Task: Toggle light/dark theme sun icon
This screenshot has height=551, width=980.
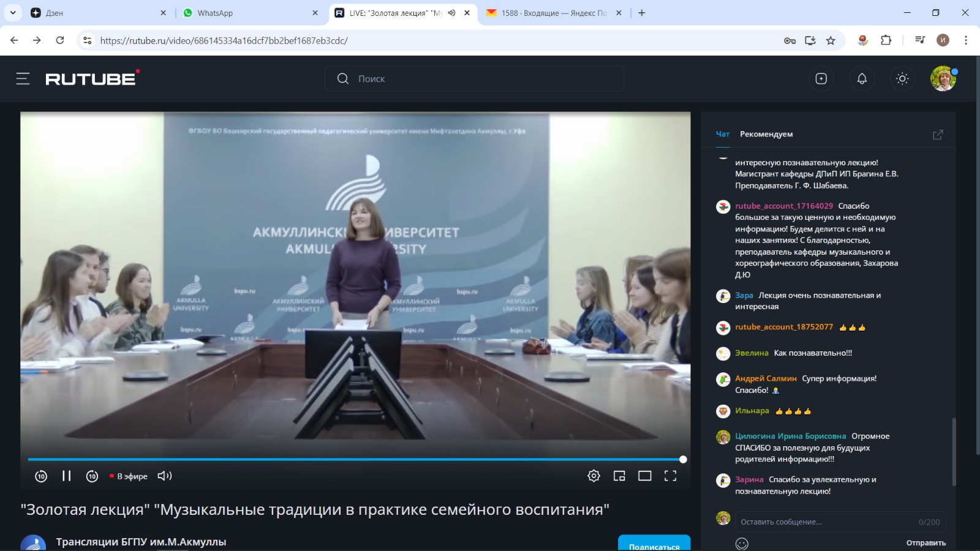Action: coord(902,78)
